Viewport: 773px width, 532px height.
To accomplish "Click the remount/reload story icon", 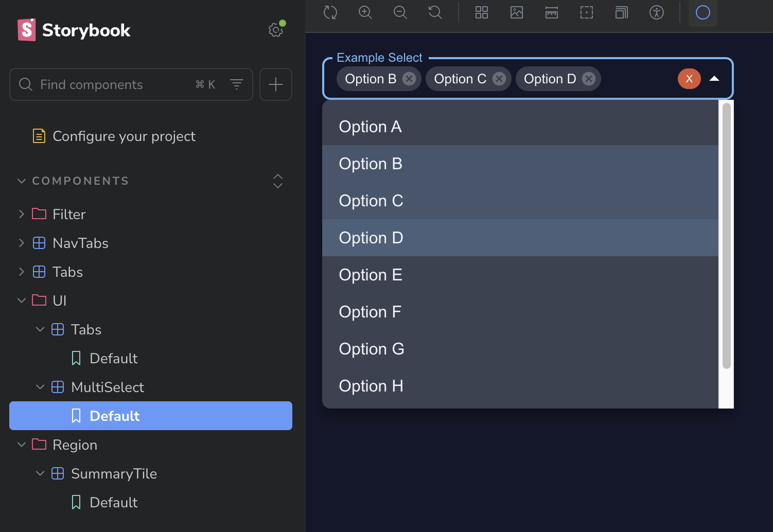I will pos(330,12).
